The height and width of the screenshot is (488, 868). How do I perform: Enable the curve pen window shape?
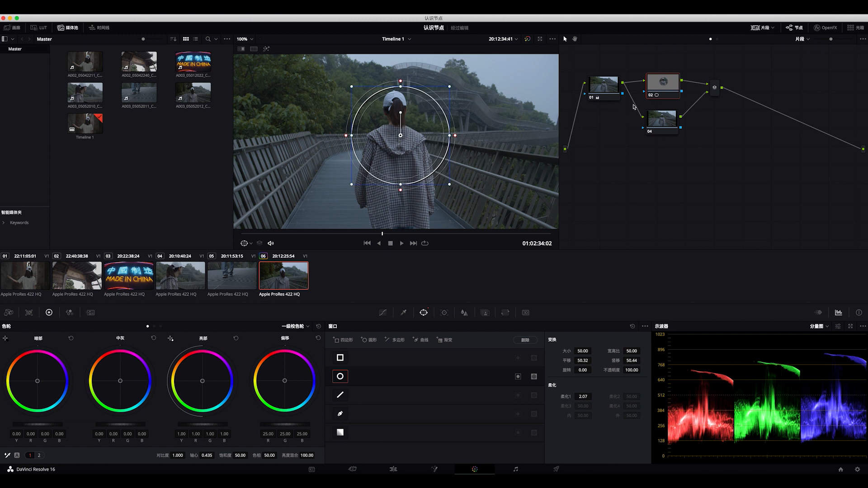(x=340, y=414)
